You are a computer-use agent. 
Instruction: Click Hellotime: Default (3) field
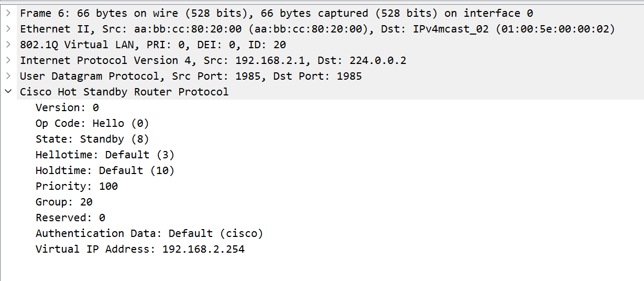tap(105, 155)
